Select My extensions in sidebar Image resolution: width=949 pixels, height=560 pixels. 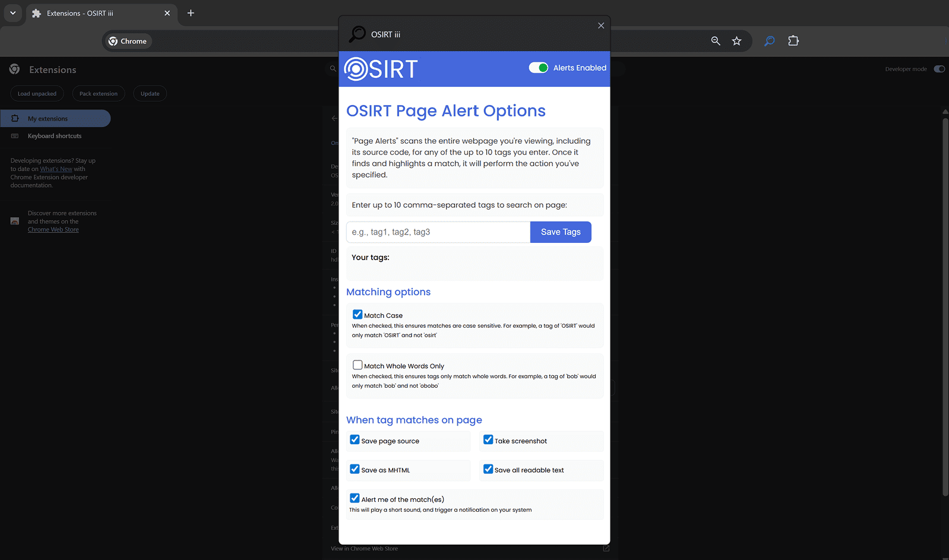click(55, 118)
